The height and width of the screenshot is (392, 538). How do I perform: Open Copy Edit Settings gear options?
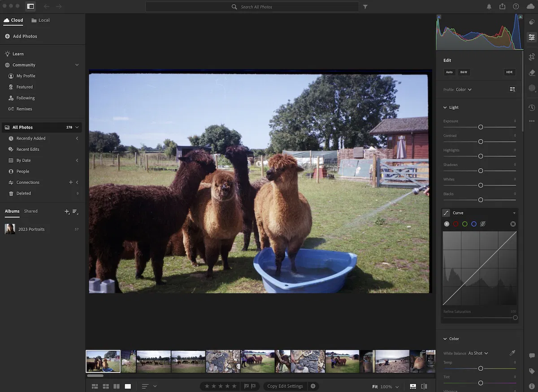[313, 386]
